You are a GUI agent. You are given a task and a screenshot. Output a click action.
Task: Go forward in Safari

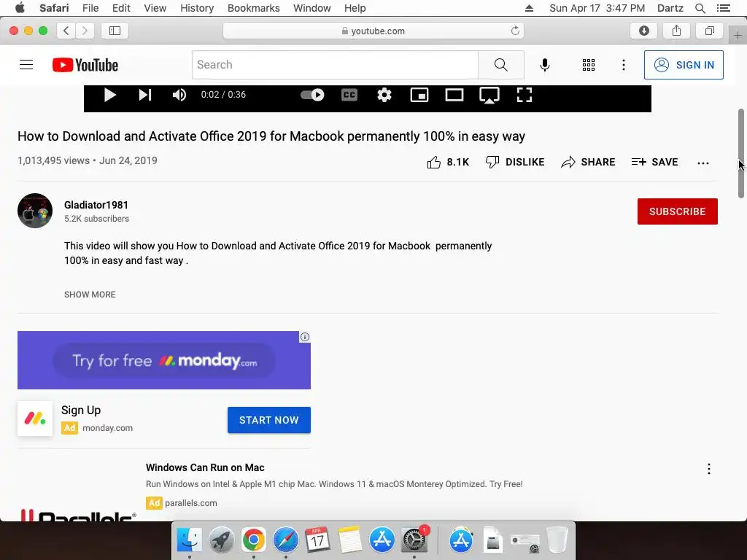(x=85, y=31)
